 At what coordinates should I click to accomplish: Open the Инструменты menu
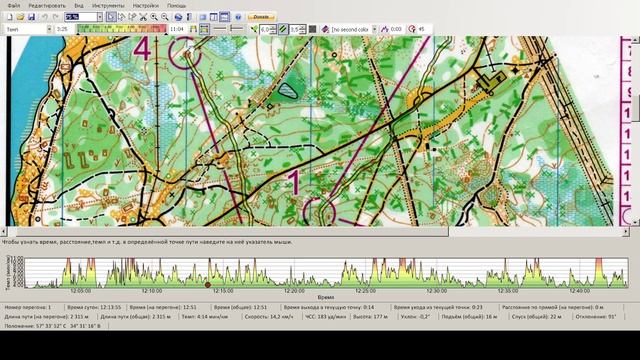pyautogui.click(x=108, y=6)
